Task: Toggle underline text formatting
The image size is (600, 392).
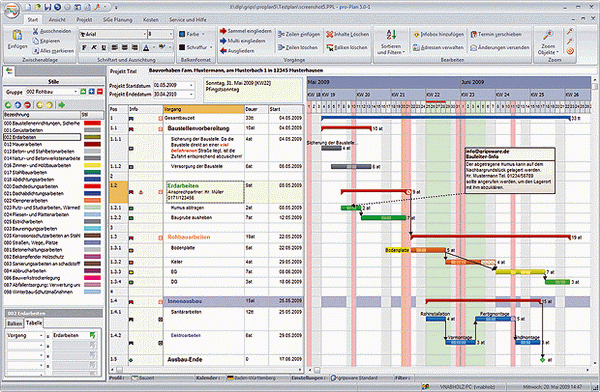Action: 104,47
